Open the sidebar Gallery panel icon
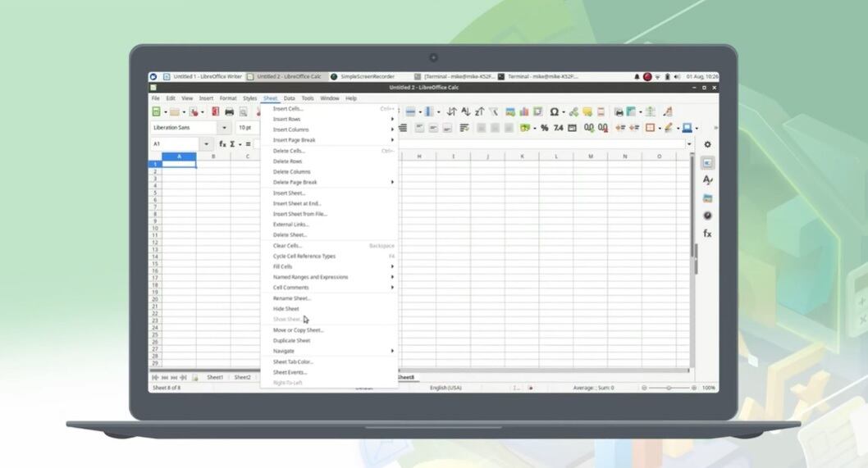The width and height of the screenshot is (868, 468). click(707, 198)
